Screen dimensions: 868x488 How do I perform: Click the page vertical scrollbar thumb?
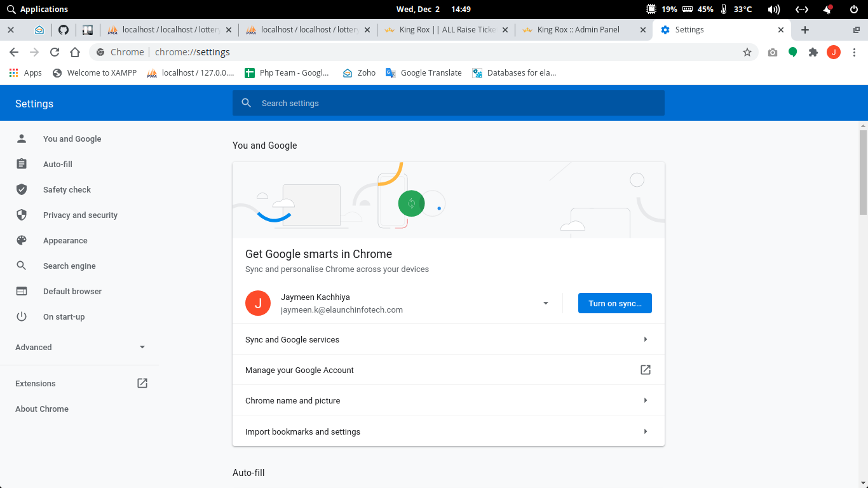(x=863, y=172)
